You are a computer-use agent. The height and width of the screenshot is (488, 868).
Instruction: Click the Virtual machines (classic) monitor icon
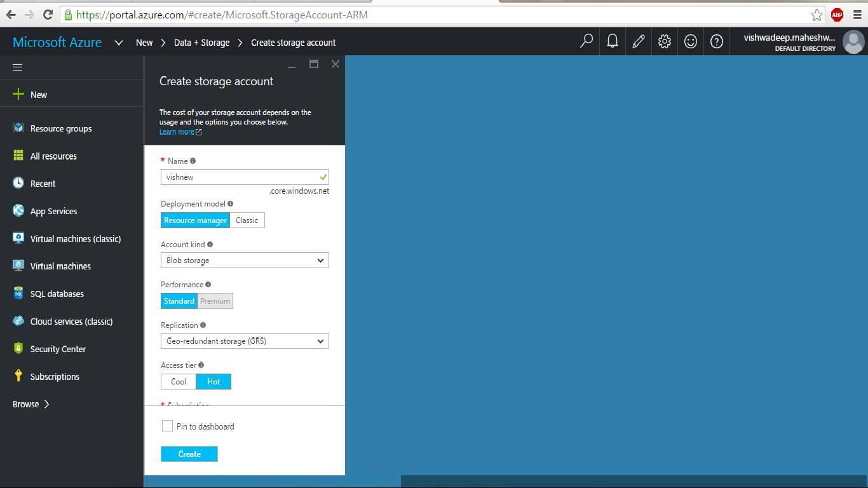click(x=18, y=238)
